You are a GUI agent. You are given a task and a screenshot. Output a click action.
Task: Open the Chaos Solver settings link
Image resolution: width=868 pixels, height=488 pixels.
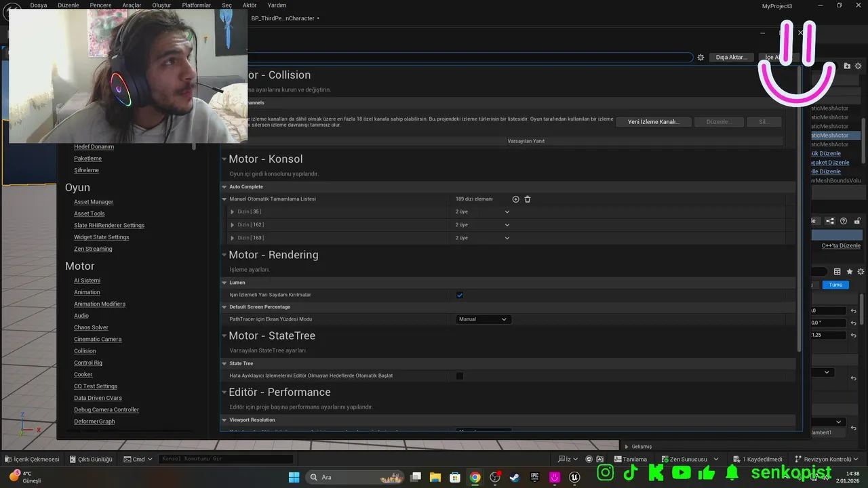point(91,327)
